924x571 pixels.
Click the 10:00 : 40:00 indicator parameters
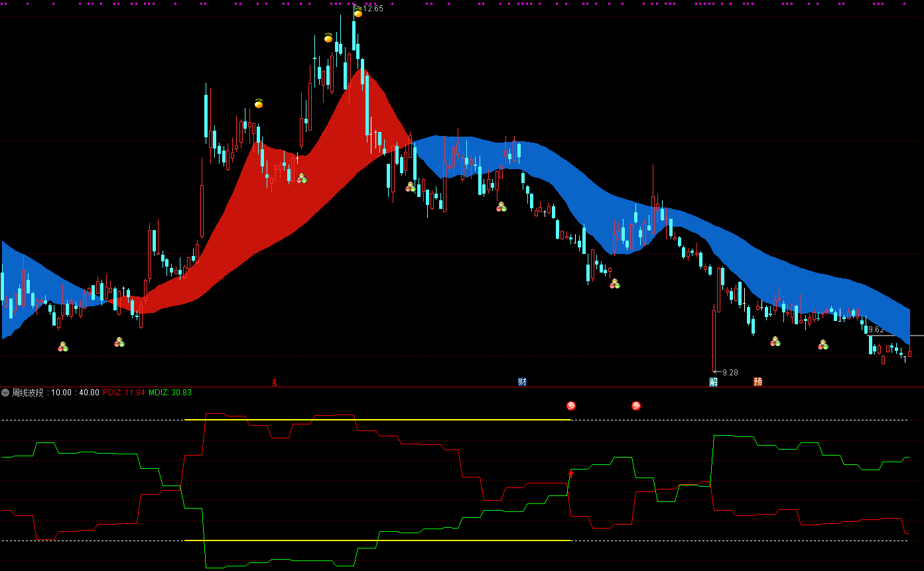[x=76, y=393]
